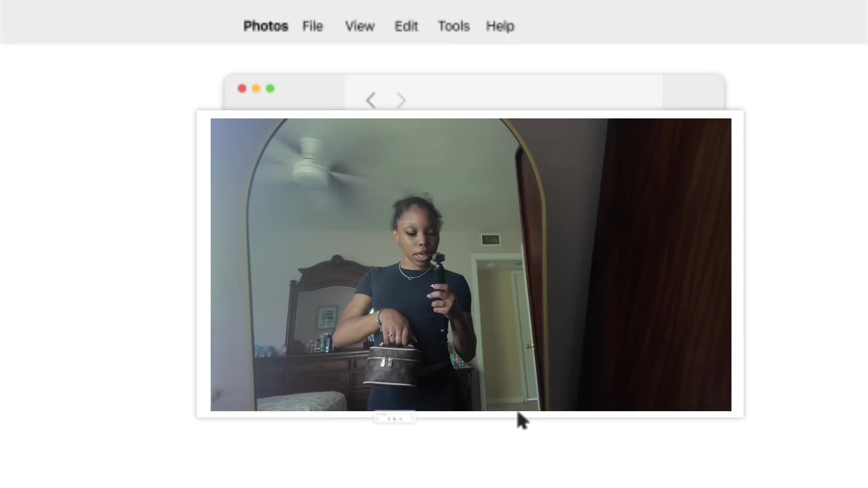Minimize the window with the yellow button
The width and height of the screenshot is (868, 488).
[256, 89]
